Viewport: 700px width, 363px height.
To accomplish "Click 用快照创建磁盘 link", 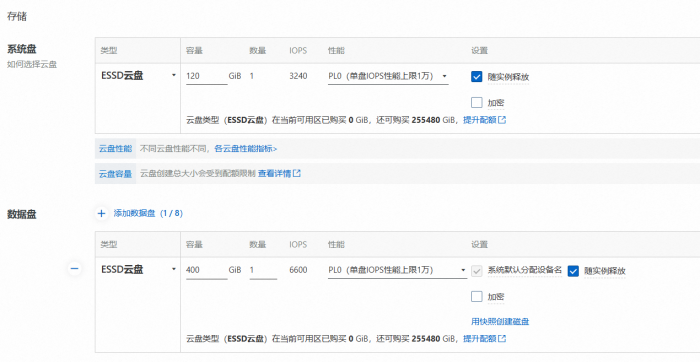I will [500, 321].
